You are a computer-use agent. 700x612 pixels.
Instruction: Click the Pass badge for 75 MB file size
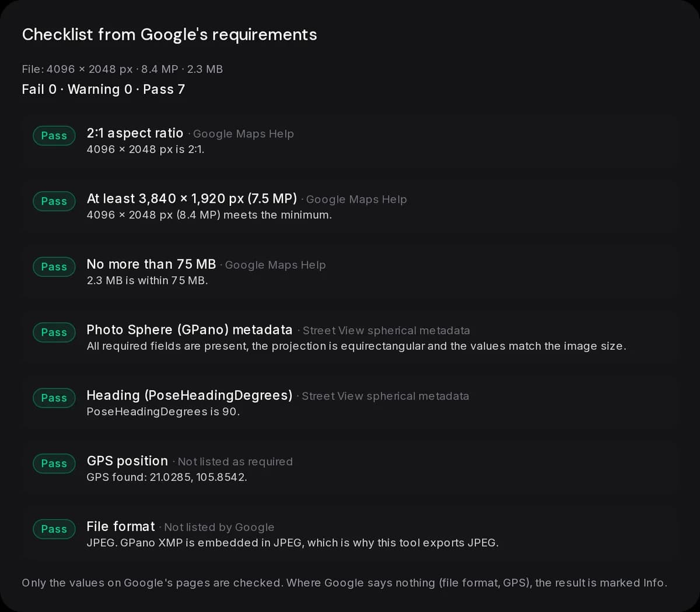[54, 267]
